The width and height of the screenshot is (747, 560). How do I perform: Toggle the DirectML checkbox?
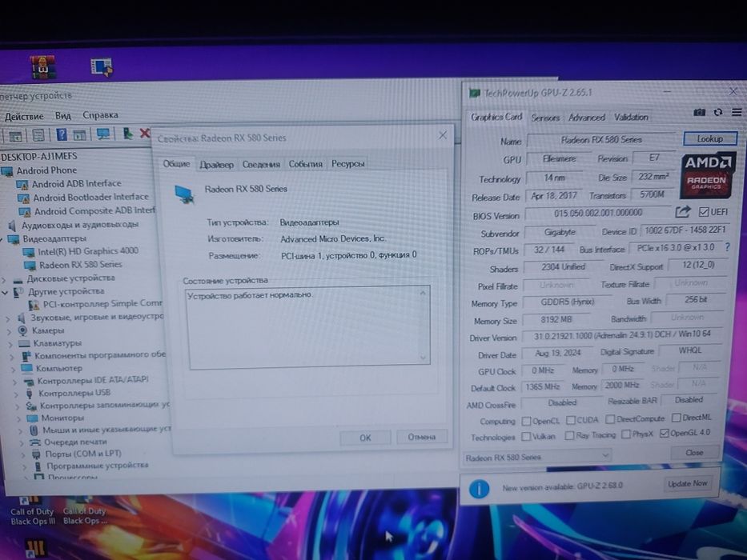tap(676, 418)
